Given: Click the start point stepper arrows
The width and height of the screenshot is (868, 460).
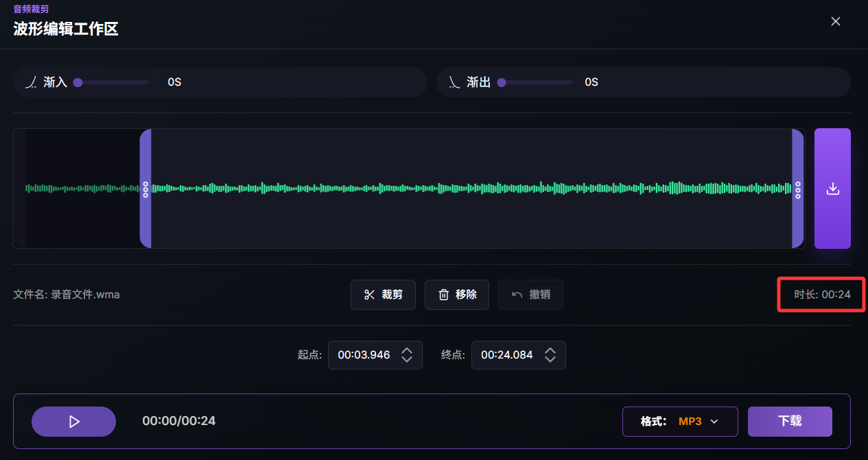Looking at the screenshot, I should 407,355.
